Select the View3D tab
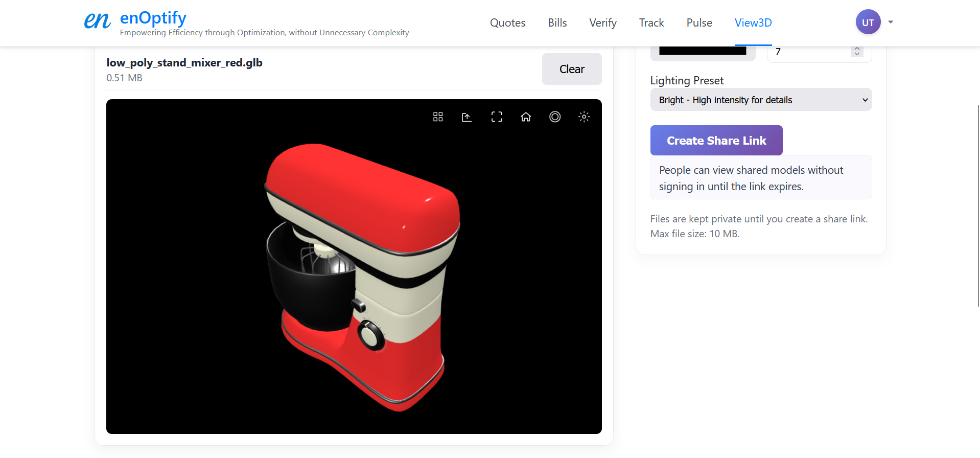The image size is (980, 458). pyautogui.click(x=753, y=22)
